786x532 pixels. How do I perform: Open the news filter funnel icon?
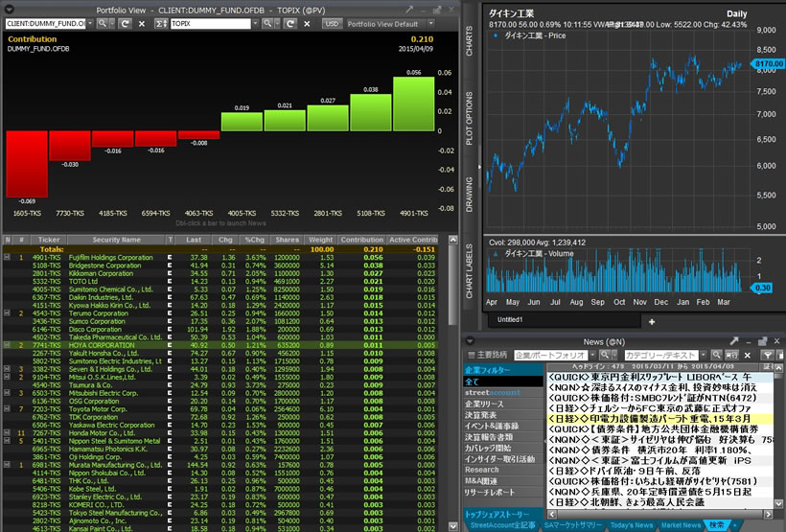(x=768, y=355)
